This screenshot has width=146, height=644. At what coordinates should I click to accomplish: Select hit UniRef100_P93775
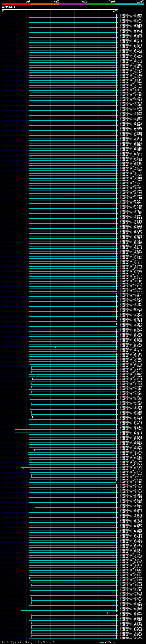pos(131,168)
